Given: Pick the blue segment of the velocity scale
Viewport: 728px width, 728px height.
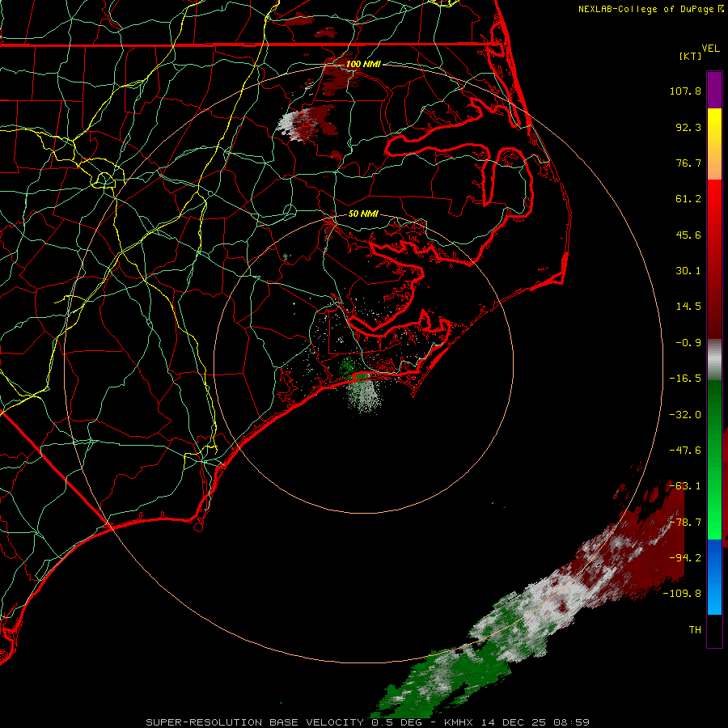Looking at the screenshot, I should pyautogui.click(x=714, y=577).
